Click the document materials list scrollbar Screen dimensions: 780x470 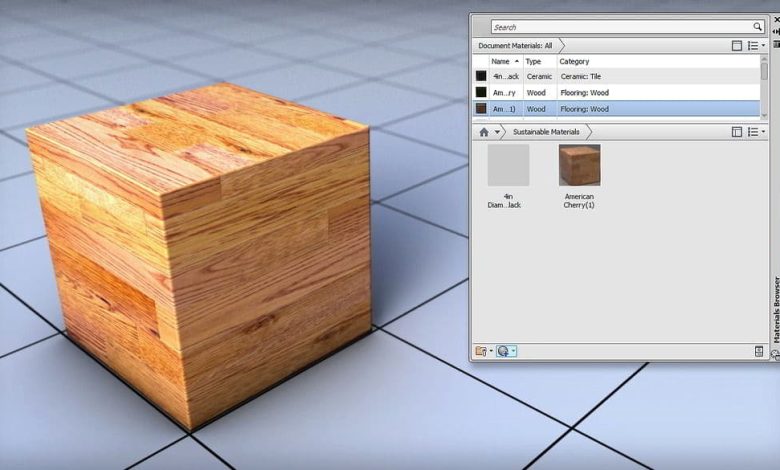point(764,87)
